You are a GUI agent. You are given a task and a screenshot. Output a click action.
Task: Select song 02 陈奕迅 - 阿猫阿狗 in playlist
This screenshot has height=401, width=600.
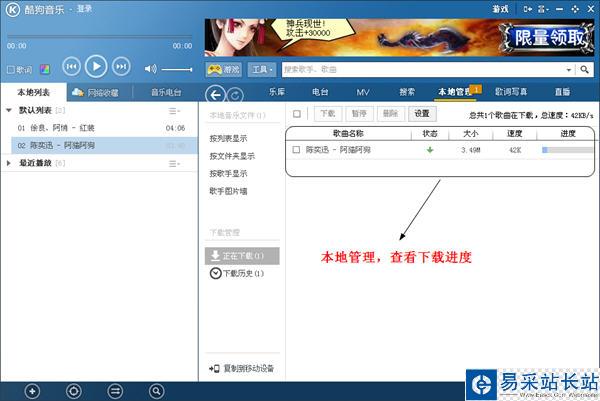click(102, 145)
